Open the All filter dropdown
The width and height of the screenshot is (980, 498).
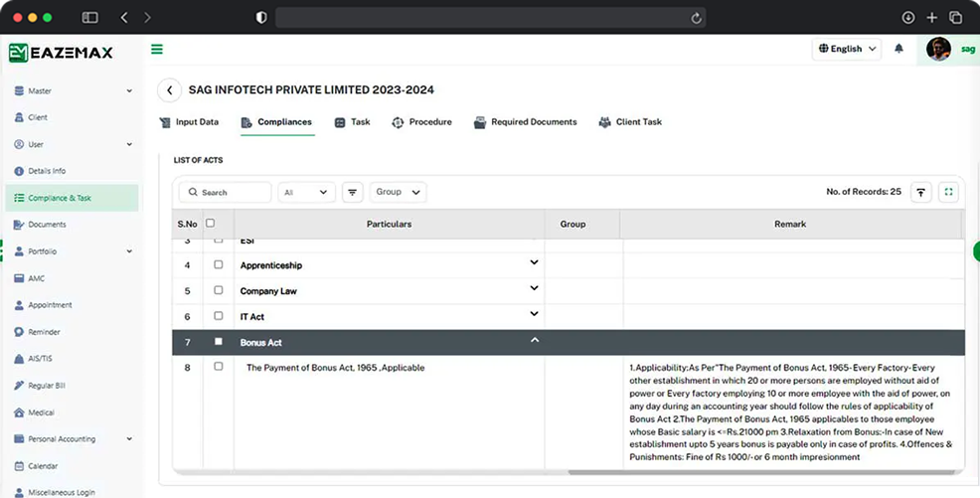(x=306, y=193)
